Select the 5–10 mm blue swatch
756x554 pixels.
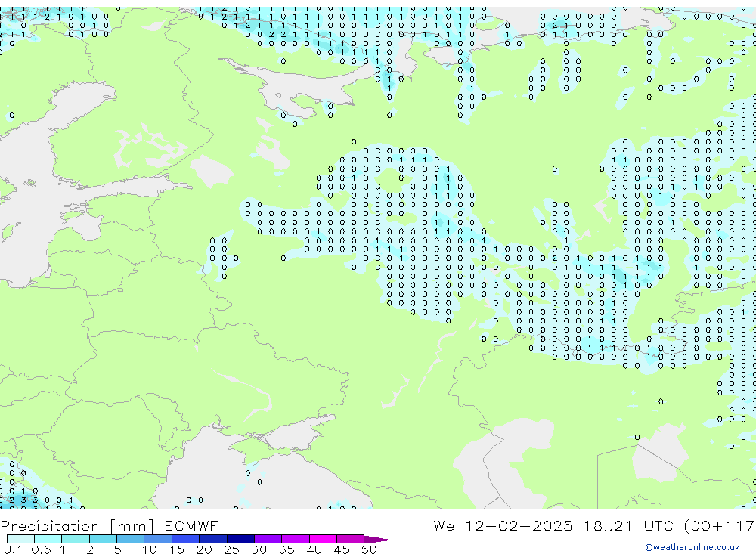point(131,539)
